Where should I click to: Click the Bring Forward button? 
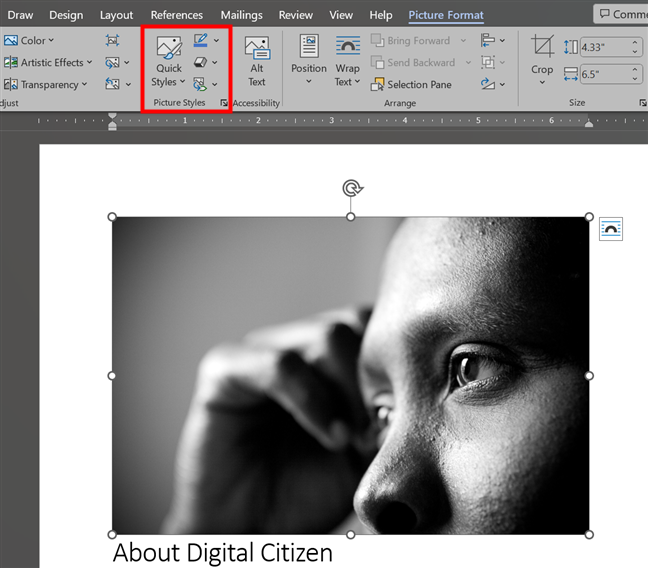410,41
